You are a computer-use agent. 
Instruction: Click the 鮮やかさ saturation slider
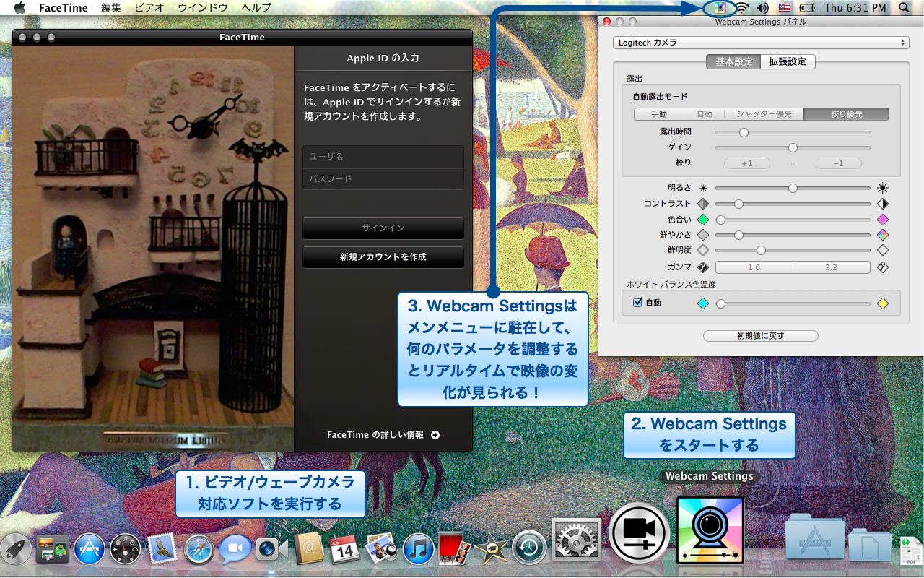793,235
